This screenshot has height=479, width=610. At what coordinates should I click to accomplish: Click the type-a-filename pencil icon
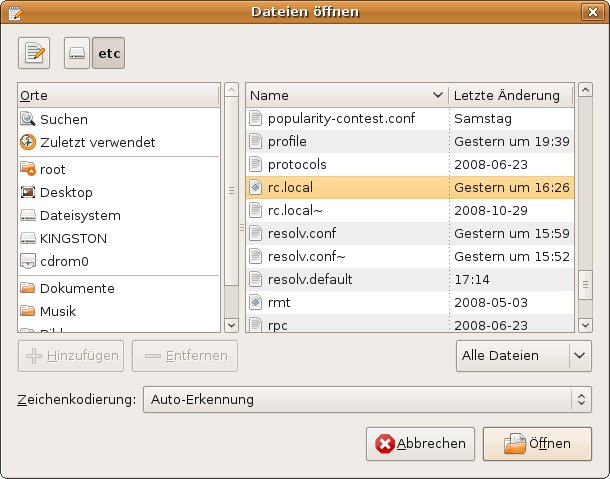[x=34, y=54]
